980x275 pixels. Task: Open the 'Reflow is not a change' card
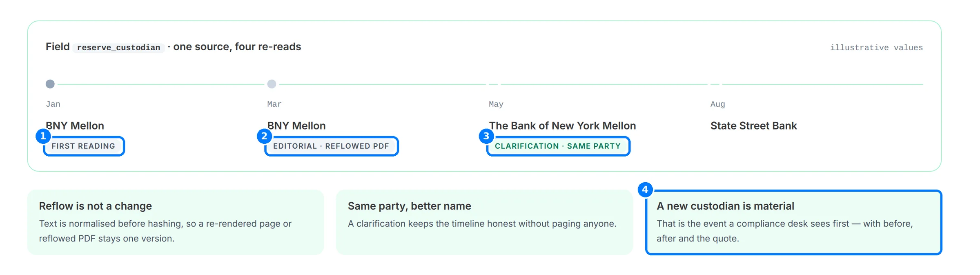(176, 222)
